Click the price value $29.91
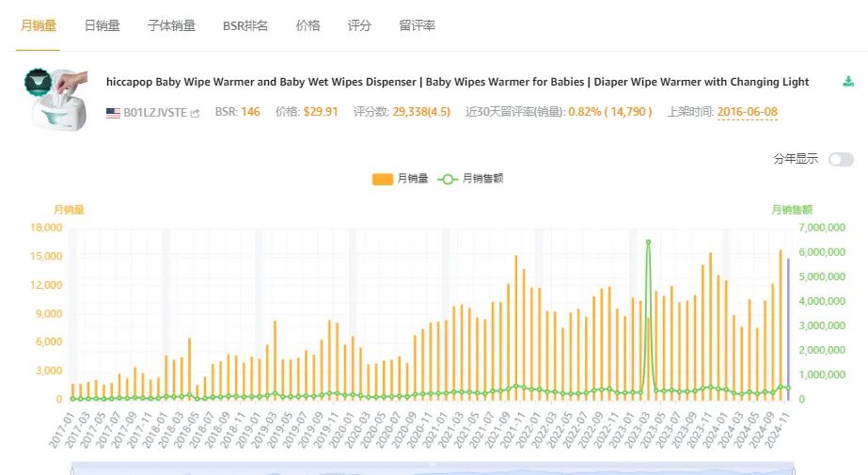This screenshot has width=868, height=475. coord(321,112)
